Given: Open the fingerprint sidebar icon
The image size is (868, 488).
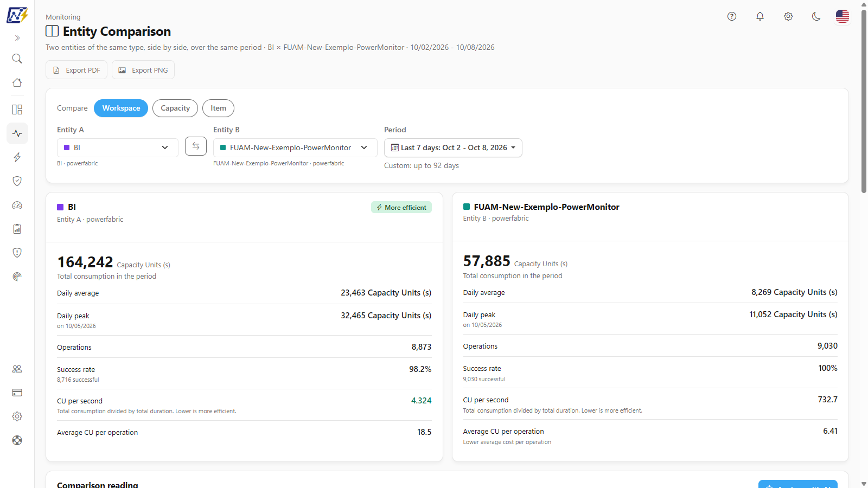Looking at the screenshot, I should [x=17, y=277].
